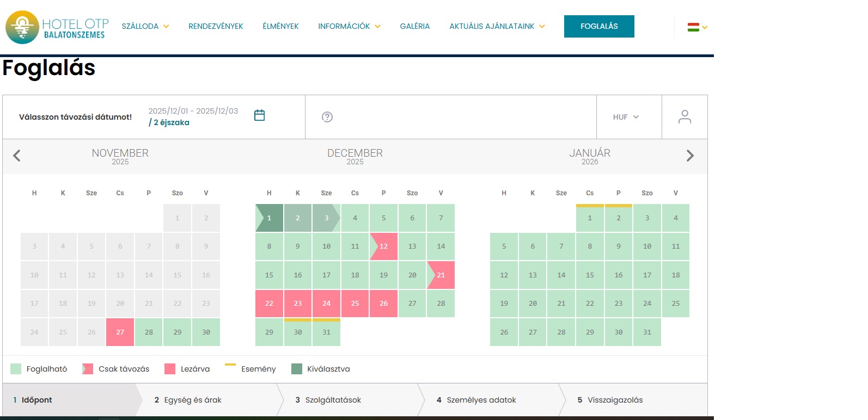Go to next month with right arrow

pos(690,156)
